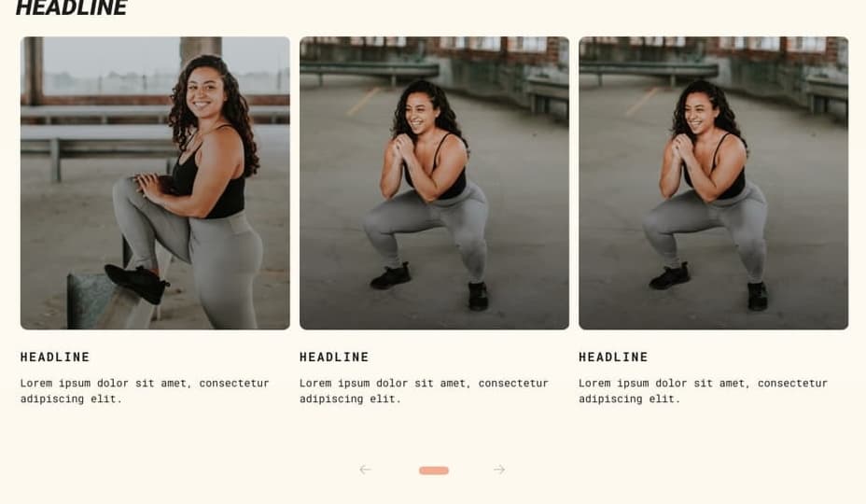Click the second card's HEADLINE title
The height and width of the screenshot is (504, 866).
334,357
